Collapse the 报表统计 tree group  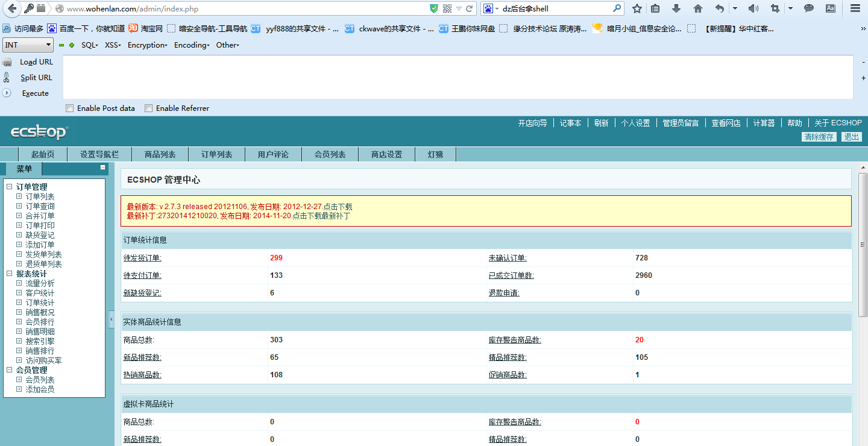pyautogui.click(x=10, y=274)
